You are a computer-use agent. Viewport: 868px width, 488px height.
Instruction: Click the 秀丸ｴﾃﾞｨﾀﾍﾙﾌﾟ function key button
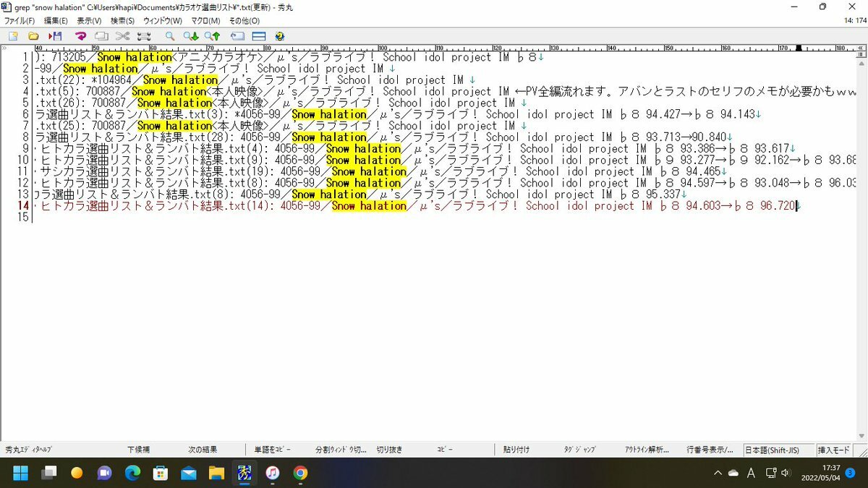pyautogui.click(x=28, y=449)
